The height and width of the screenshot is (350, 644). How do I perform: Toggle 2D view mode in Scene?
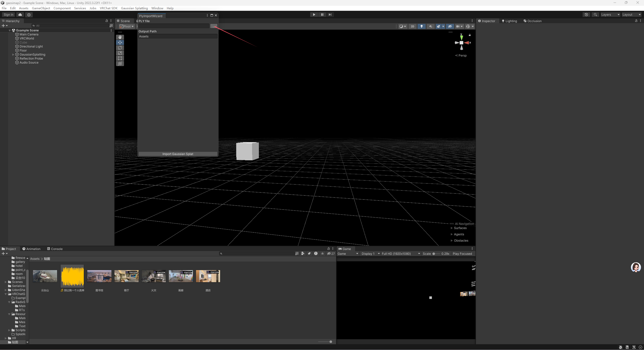coord(413,26)
